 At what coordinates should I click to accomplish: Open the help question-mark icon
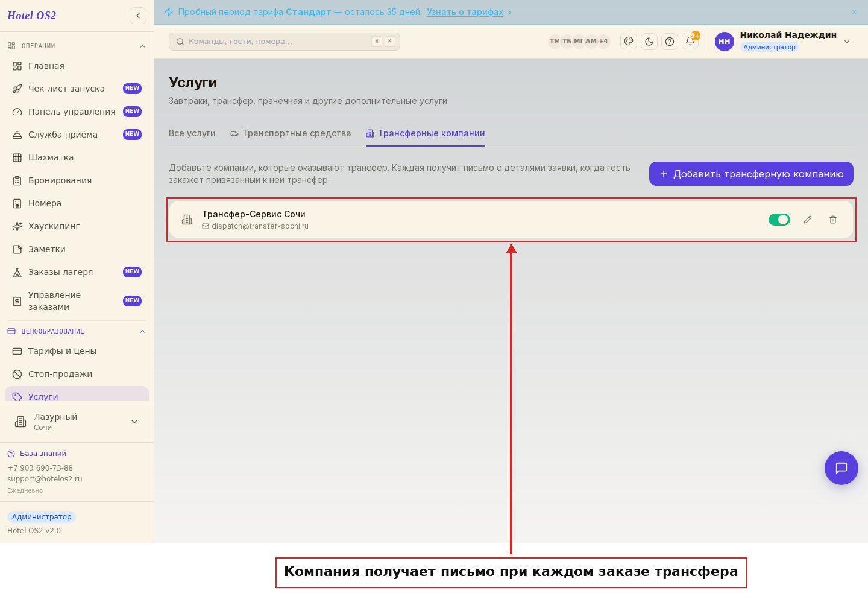(670, 42)
